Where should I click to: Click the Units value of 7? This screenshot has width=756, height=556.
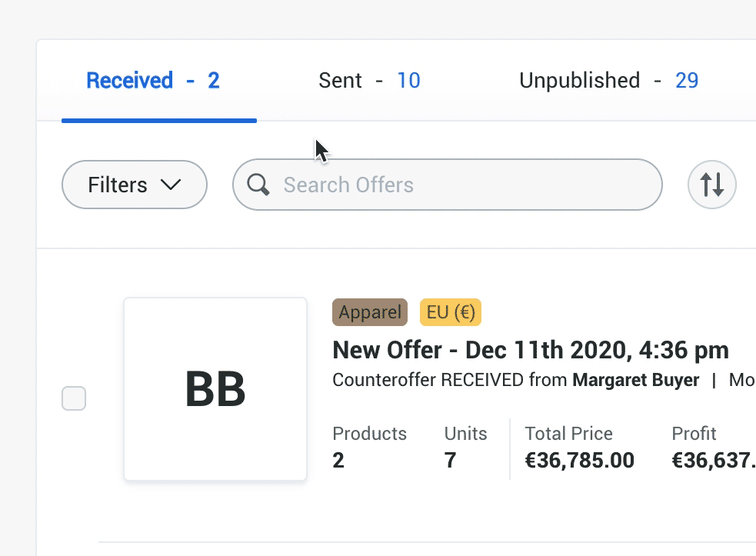[450, 461]
